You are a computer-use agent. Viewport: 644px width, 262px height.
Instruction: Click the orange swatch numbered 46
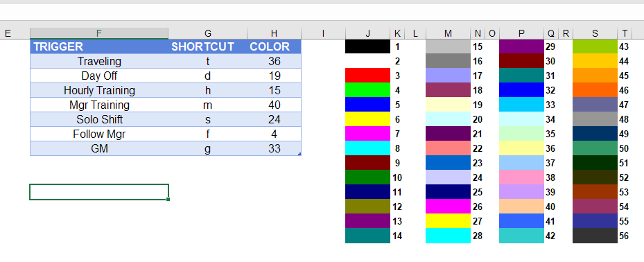pos(595,90)
